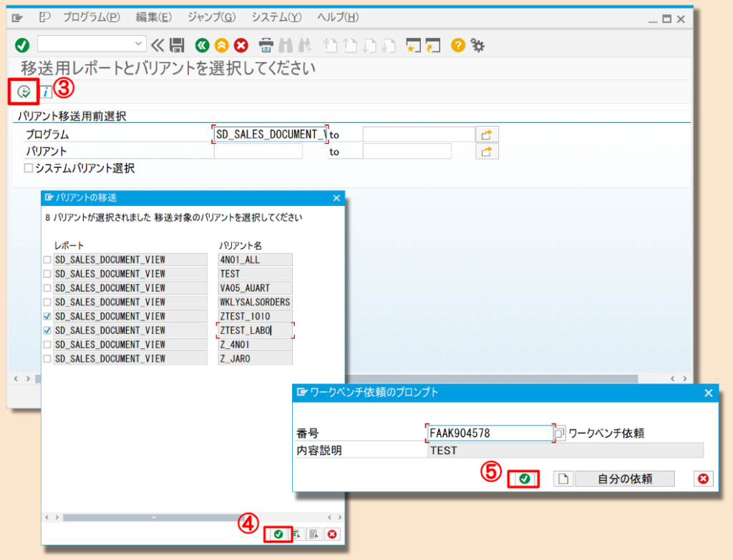The width and height of the screenshot is (733, 560).
Task: Click the Save disk icon
Action: click(x=177, y=45)
